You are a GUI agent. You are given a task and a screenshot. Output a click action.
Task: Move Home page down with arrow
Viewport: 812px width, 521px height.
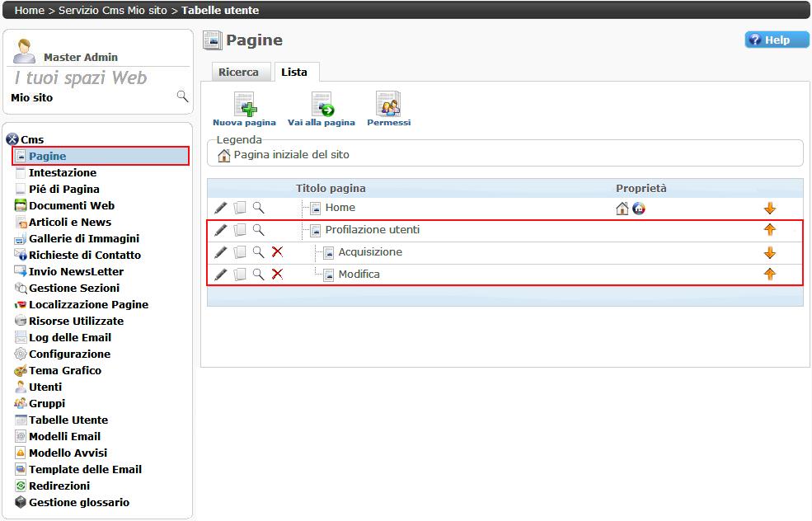click(x=770, y=209)
